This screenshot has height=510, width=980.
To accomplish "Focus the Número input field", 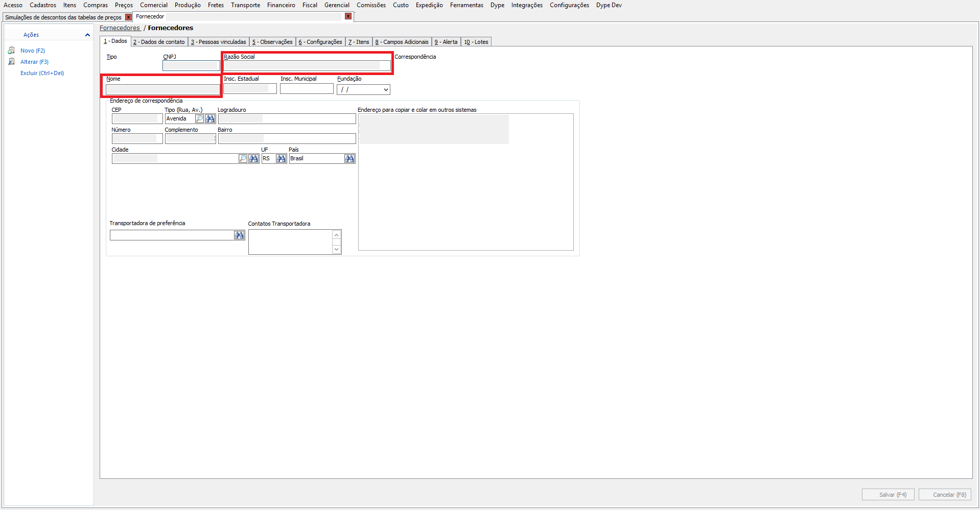I will (x=137, y=138).
